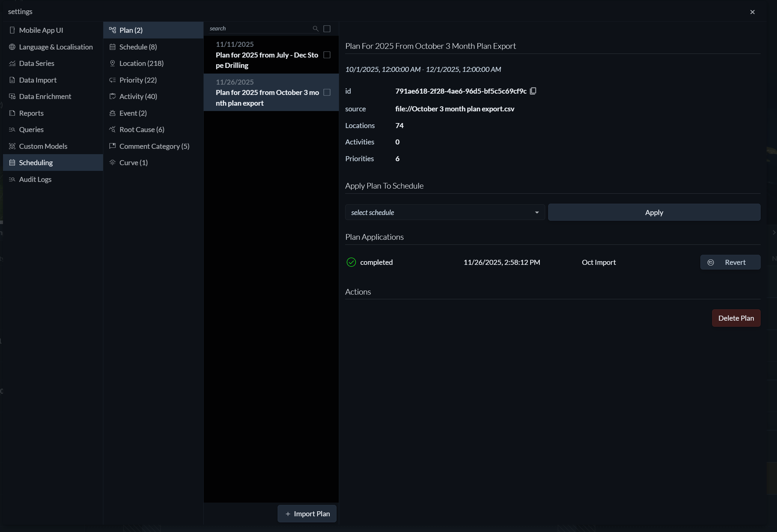Click the green completed status checkmark

pos(351,262)
